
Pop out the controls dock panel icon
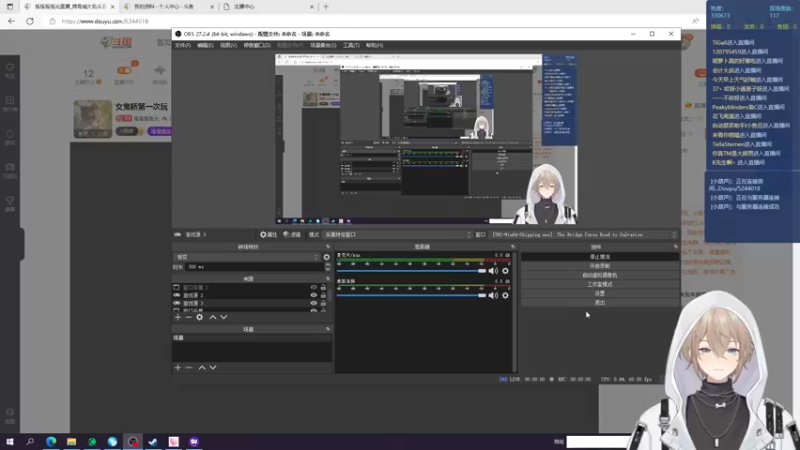[676, 247]
